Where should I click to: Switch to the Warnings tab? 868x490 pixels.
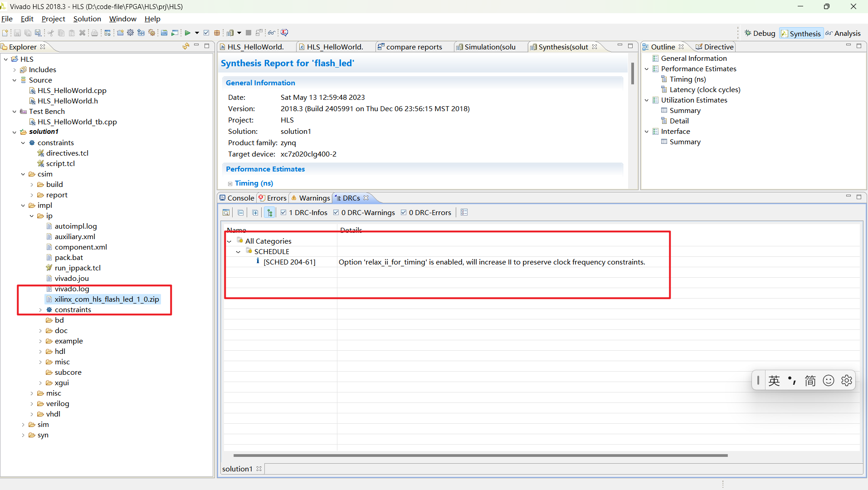pos(311,198)
